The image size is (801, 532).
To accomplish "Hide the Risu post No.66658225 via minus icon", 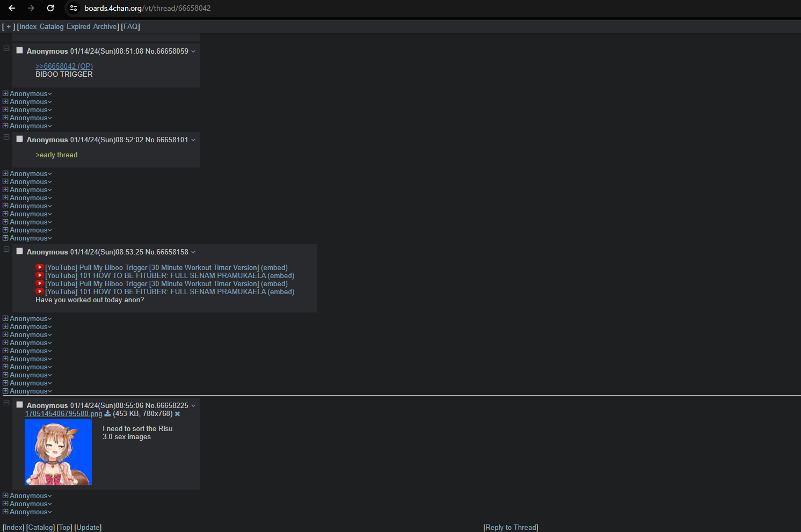I will (6, 403).
